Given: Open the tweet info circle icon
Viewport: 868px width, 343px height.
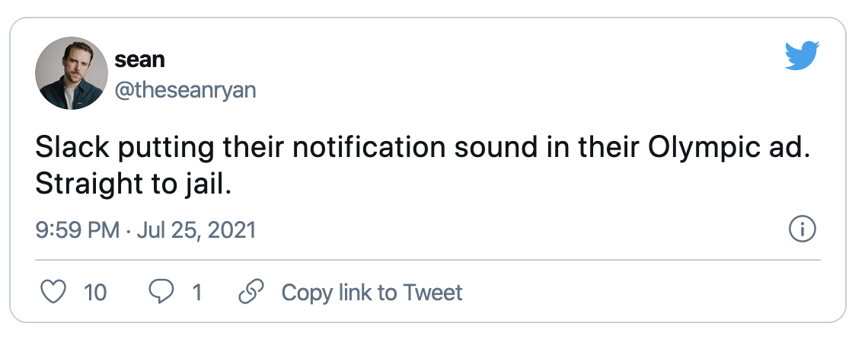Looking at the screenshot, I should [803, 229].
